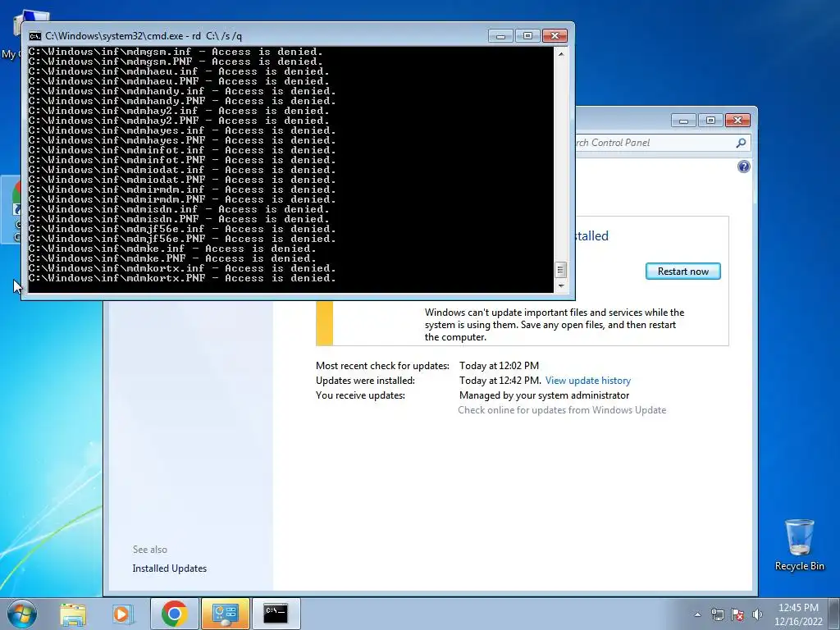Viewport: 840px width, 630px height.
Task: Click 'Managed by your system administrator' text
Action: coord(545,395)
